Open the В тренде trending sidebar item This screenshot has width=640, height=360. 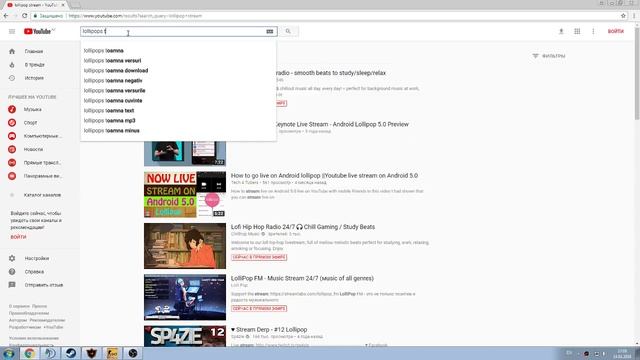tap(40, 64)
